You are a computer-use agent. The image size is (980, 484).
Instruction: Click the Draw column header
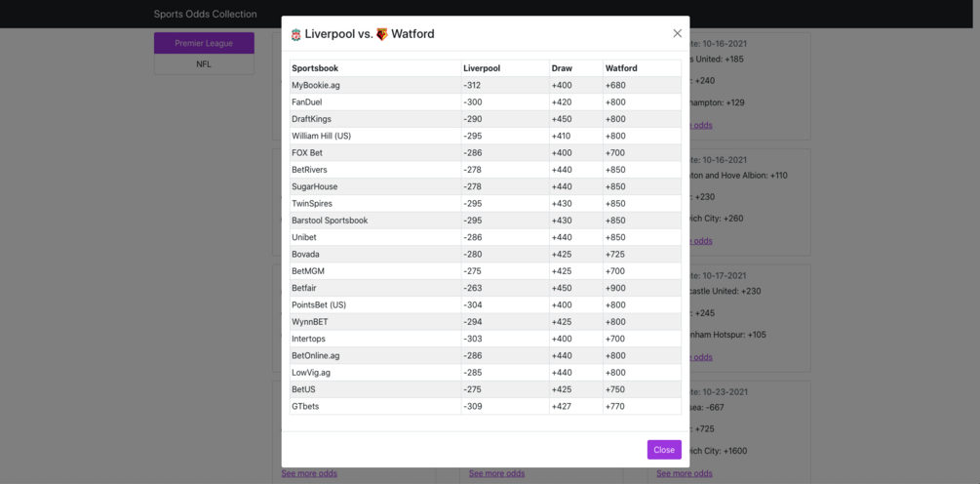click(x=562, y=68)
